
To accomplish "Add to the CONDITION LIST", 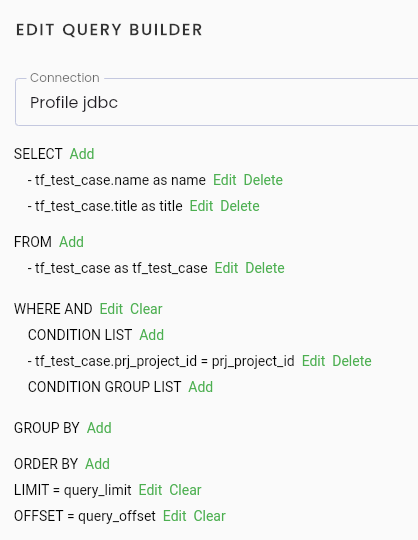I will (151, 335).
